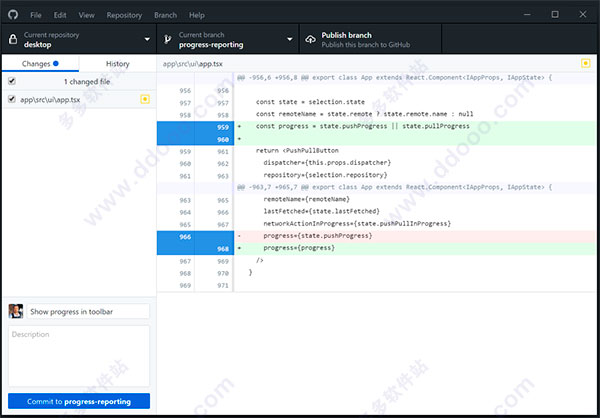600x418 pixels.
Task: Toggle selection of removed line 966 in gutter
Action: [x=195, y=237]
